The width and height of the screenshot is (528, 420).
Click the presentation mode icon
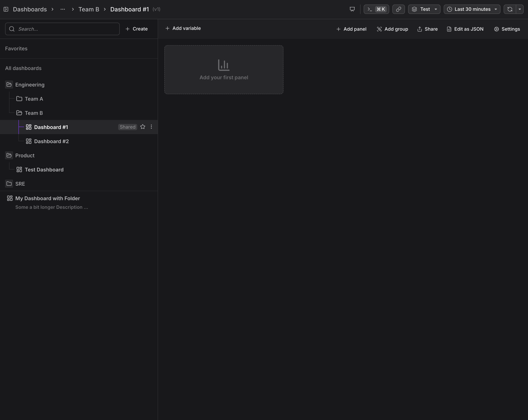pos(352,9)
